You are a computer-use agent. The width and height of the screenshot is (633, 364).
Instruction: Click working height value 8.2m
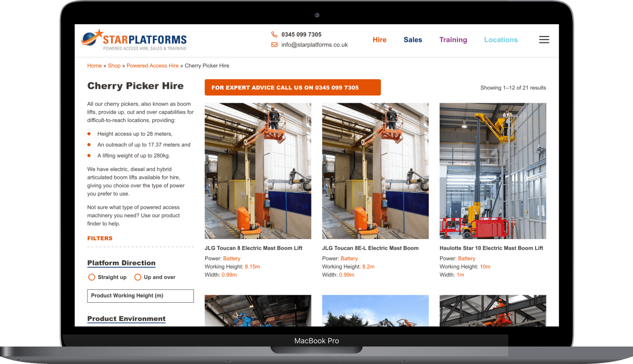pyautogui.click(x=368, y=267)
